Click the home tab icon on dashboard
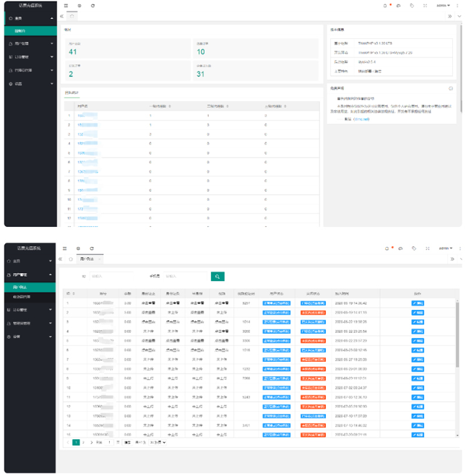466x476 pixels. 72,16
